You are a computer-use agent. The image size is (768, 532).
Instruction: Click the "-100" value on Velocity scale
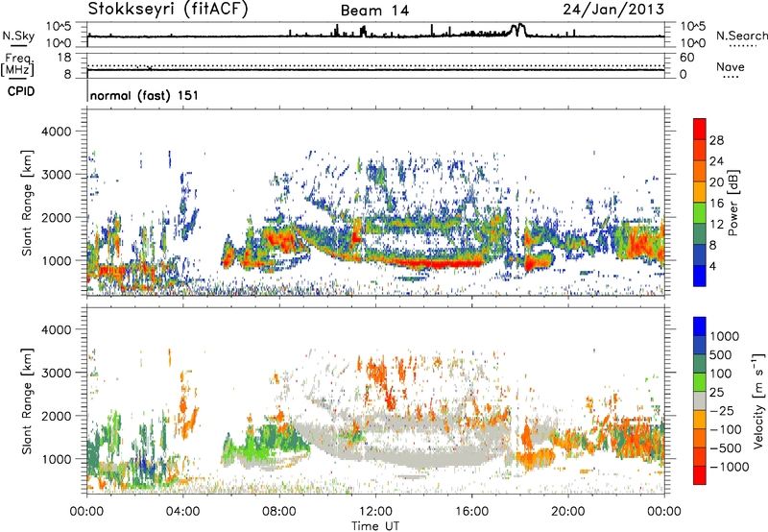(x=725, y=429)
